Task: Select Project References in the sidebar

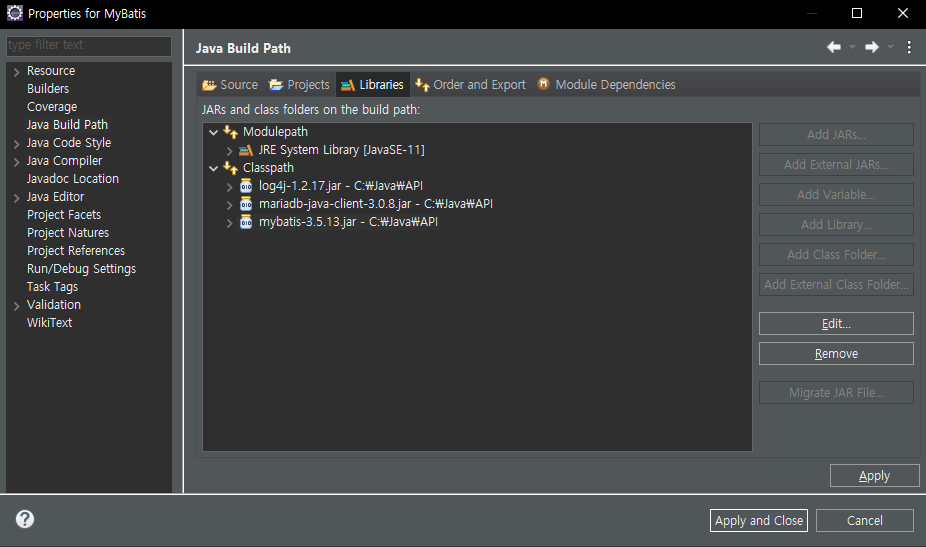Action: coord(76,251)
